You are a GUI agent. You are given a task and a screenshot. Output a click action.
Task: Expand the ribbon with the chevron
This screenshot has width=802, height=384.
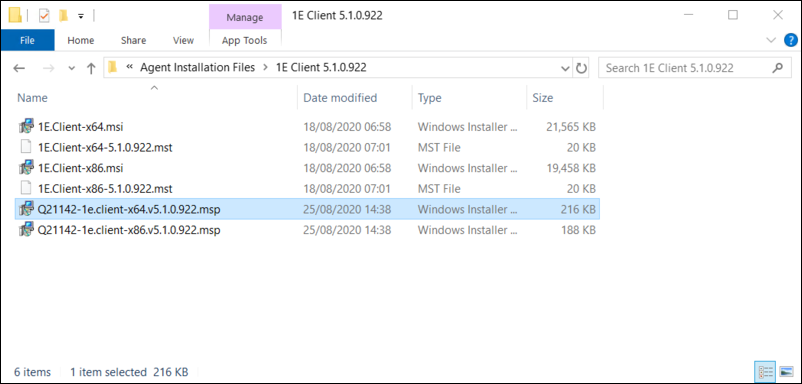click(x=771, y=40)
